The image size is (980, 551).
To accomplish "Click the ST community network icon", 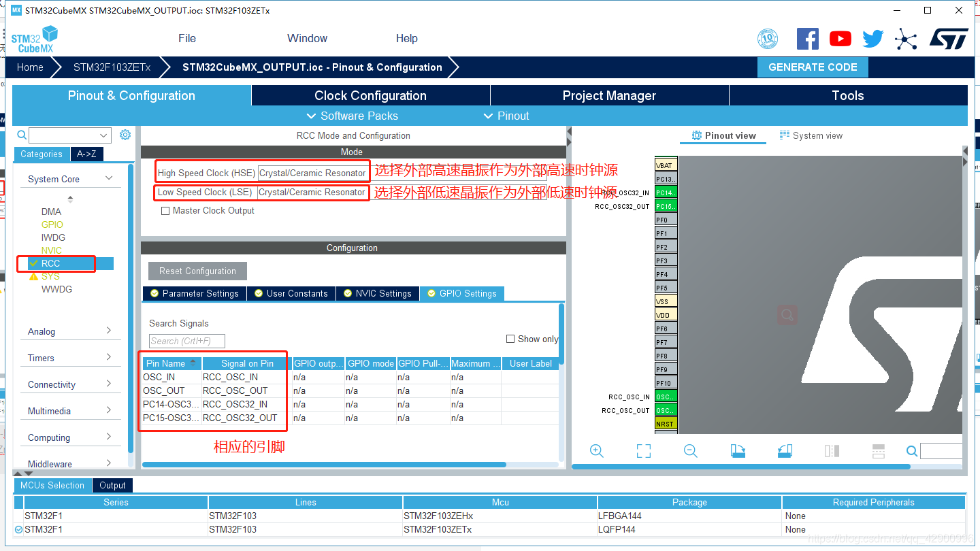I will pyautogui.click(x=906, y=39).
